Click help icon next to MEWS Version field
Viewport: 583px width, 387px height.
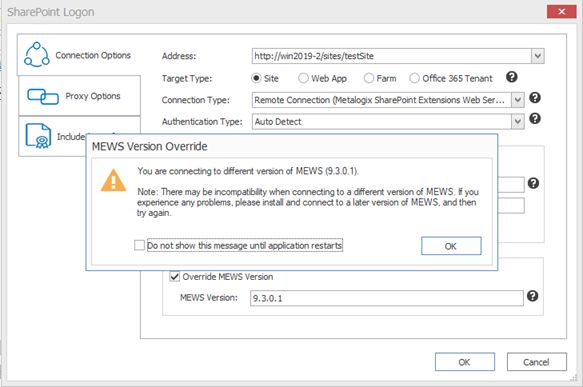pyautogui.click(x=532, y=296)
